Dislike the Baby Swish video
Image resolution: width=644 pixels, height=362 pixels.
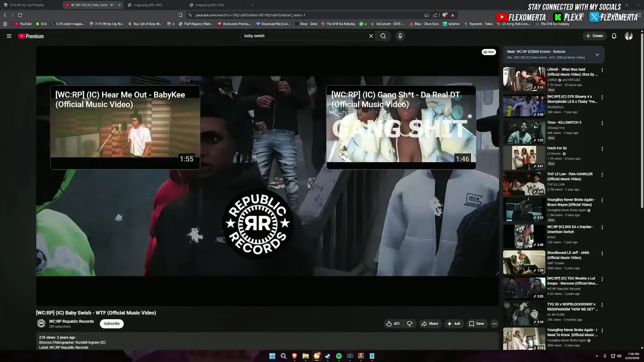pos(410,324)
